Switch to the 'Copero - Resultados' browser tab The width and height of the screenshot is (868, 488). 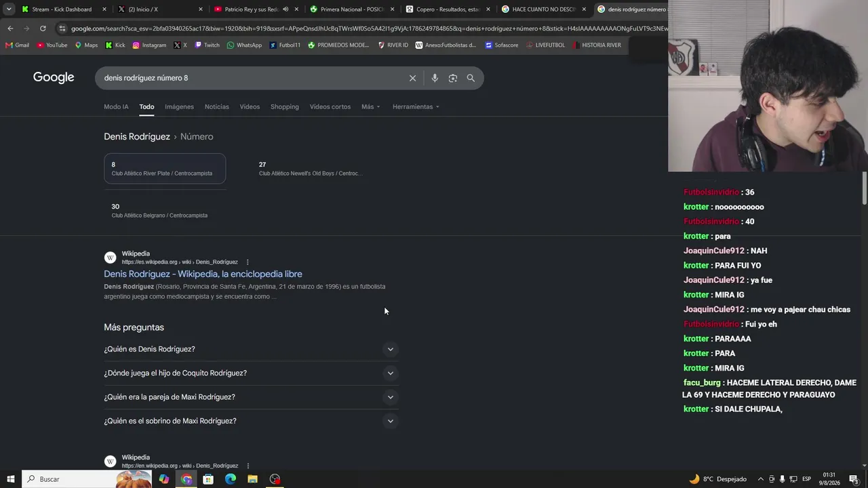448,9
